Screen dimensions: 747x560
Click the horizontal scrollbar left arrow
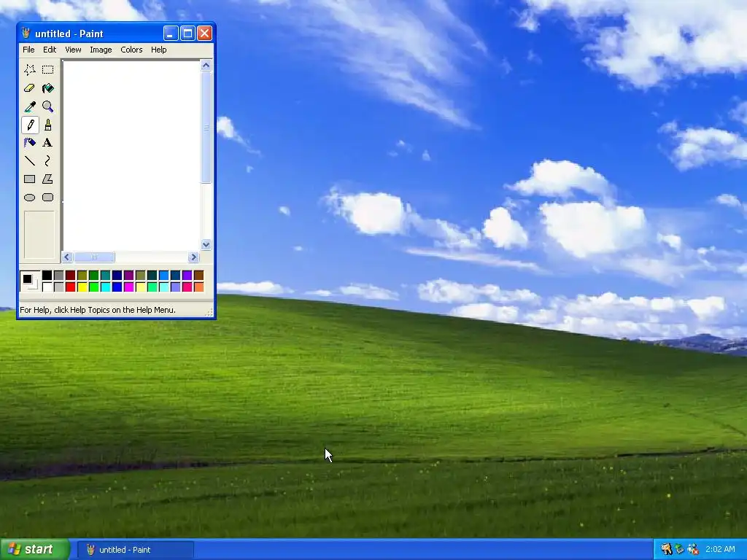(x=67, y=257)
